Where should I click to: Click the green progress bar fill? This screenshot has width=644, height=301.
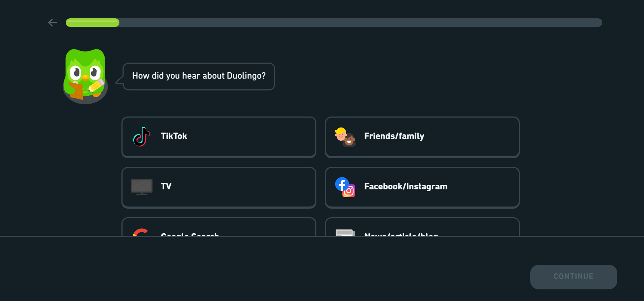click(93, 23)
